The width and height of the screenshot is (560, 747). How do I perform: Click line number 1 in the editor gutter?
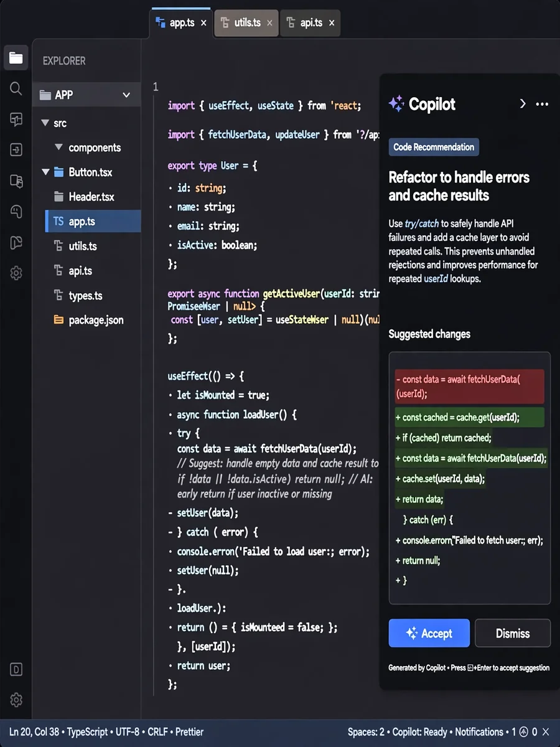[x=156, y=87]
